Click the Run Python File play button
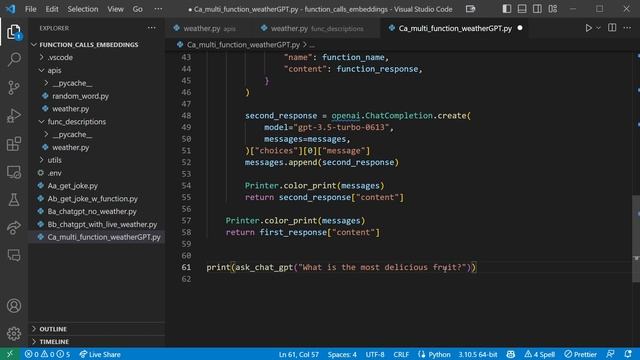640x360 pixels. tap(588, 28)
